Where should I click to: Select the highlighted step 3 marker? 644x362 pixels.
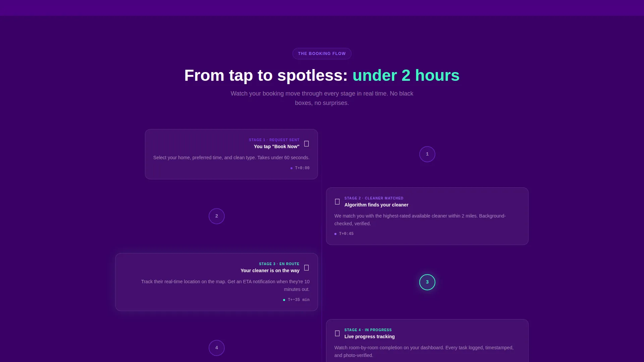[x=427, y=282]
